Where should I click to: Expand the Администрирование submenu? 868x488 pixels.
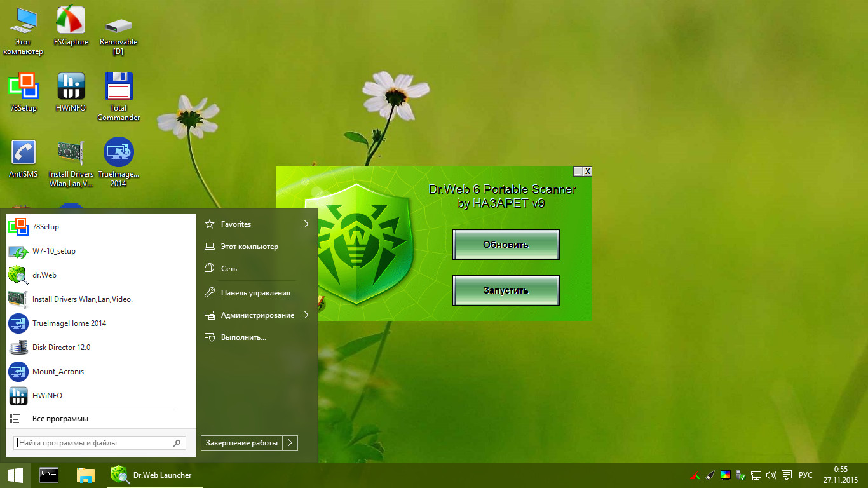257,315
